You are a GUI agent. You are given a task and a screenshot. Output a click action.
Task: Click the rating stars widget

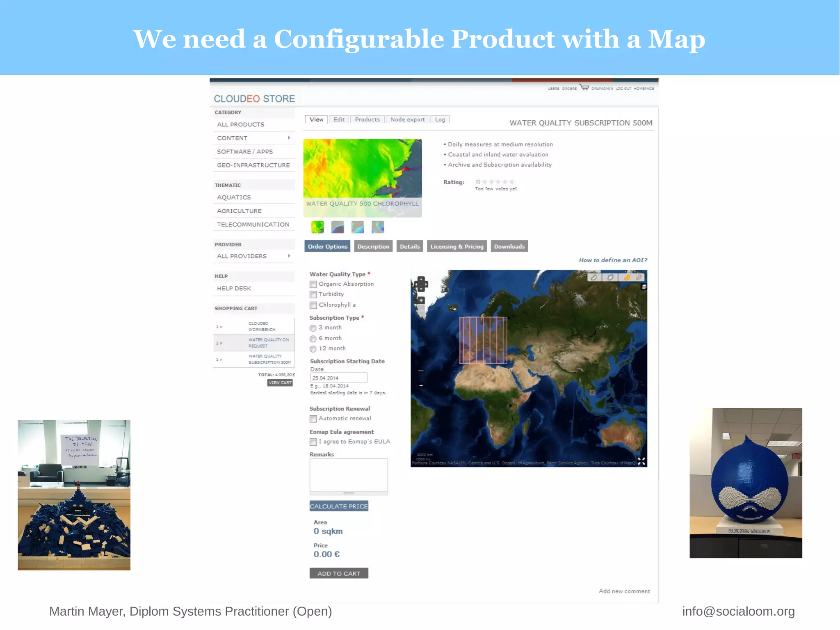[495, 182]
